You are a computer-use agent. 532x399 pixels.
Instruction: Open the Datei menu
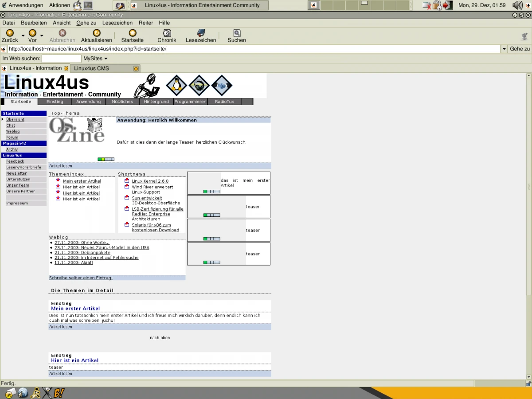coord(8,23)
